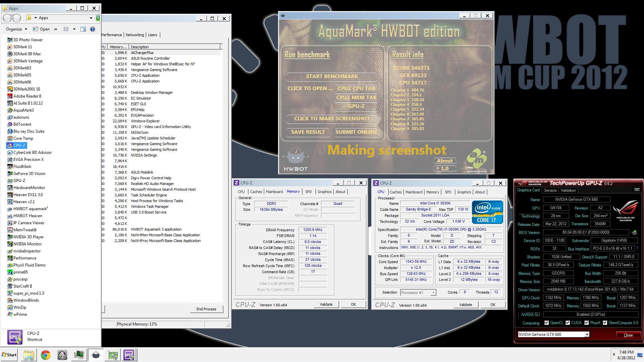Click Validate in the Memory CPU-Z window
Image resolution: width=644 pixels, height=362 pixels.
[326, 304]
